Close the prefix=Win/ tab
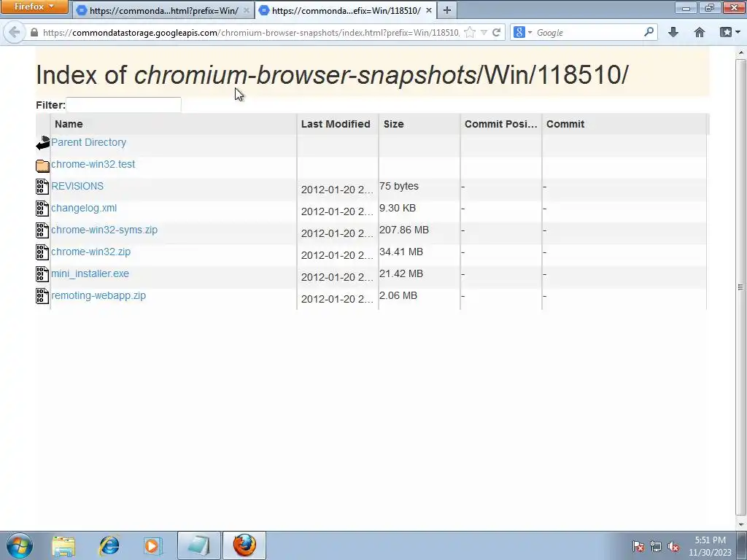Image resolution: width=747 pixels, height=560 pixels. click(x=247, y=10)
